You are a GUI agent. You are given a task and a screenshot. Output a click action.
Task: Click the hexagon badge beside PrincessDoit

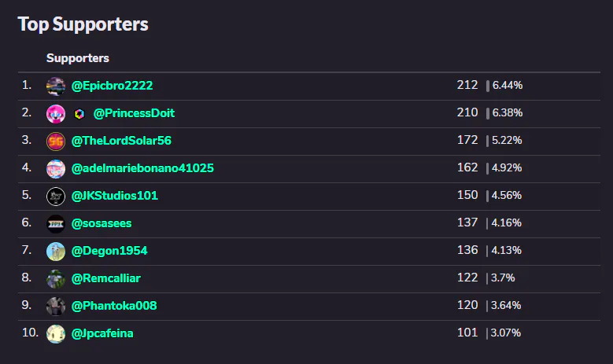pyautogui.click(x=79, y=114)
